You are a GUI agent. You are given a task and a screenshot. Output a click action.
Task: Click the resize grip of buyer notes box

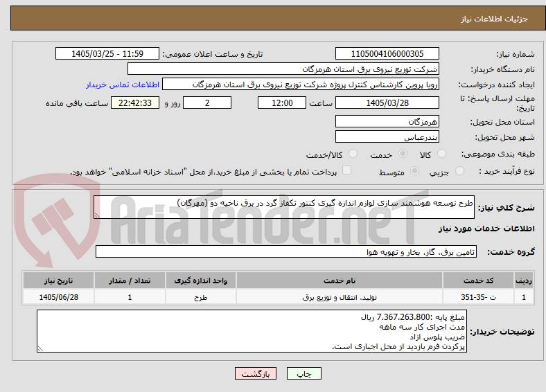tap(40, 349)
